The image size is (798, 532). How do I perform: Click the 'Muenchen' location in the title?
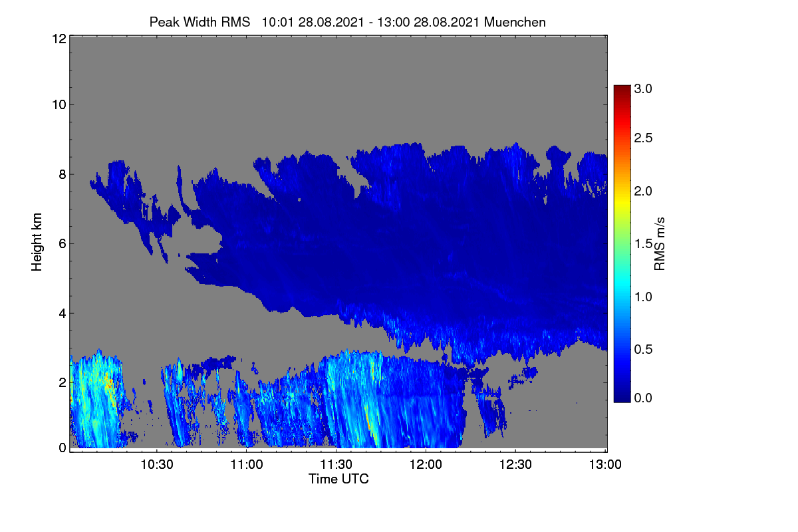coord(515,22)
